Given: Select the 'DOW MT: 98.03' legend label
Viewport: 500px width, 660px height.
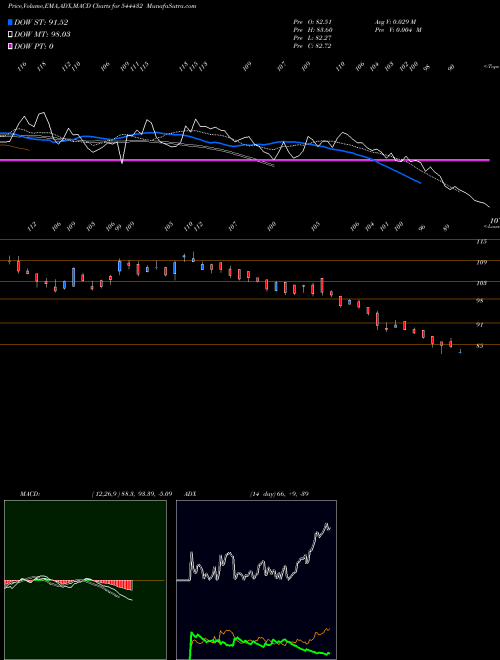Looking at the screenshot, I should [42, 34].
